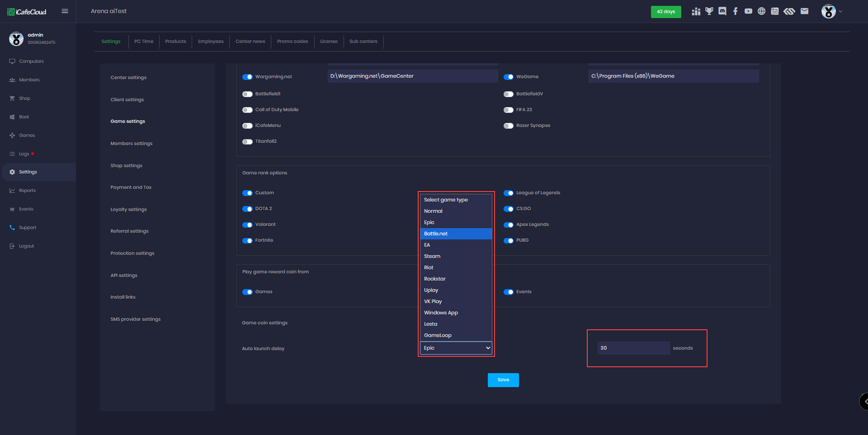
Task: Toggle the hamburger sidebar menu icon
Action: tap(65, 11)
